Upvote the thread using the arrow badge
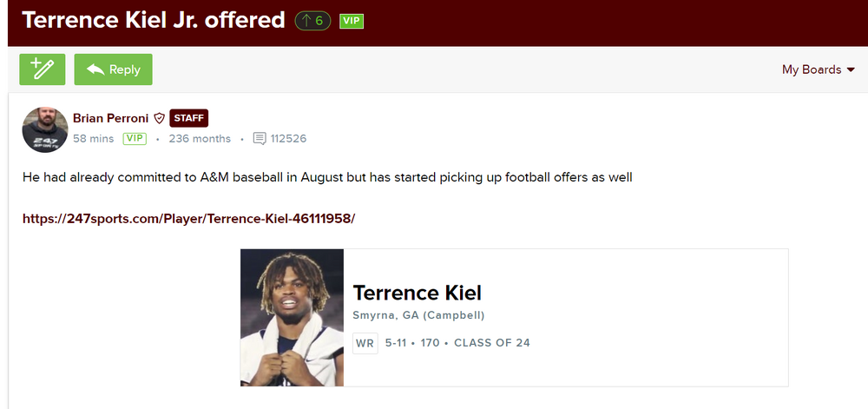This screenshot has width=868, height=409. coord(312,20)
